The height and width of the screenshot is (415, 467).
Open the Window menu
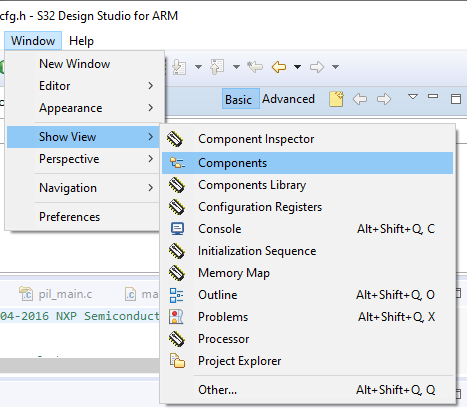(33, 41)
